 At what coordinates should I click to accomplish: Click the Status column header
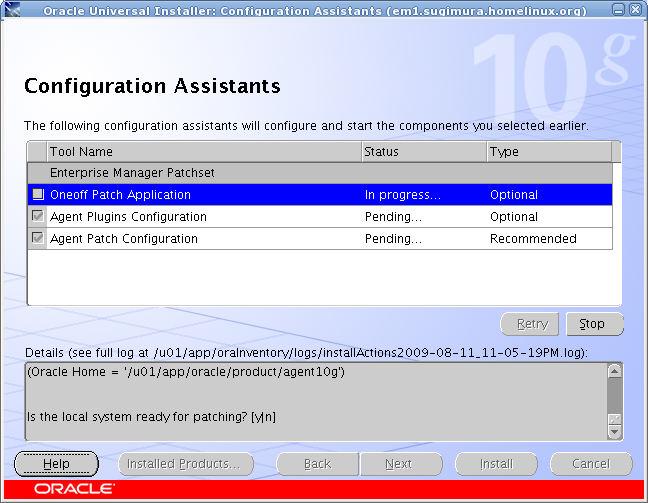tap(424, 152)
